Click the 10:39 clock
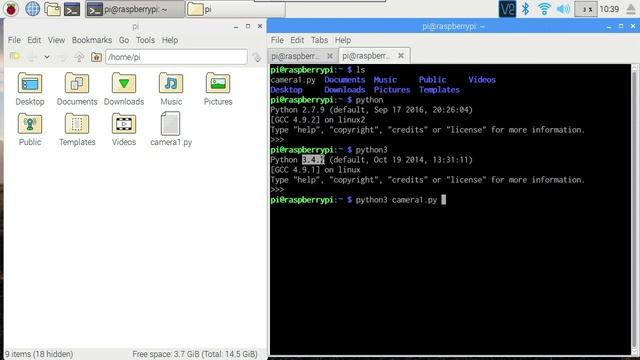This screenshot has height=360, width=640. [609, 9]
